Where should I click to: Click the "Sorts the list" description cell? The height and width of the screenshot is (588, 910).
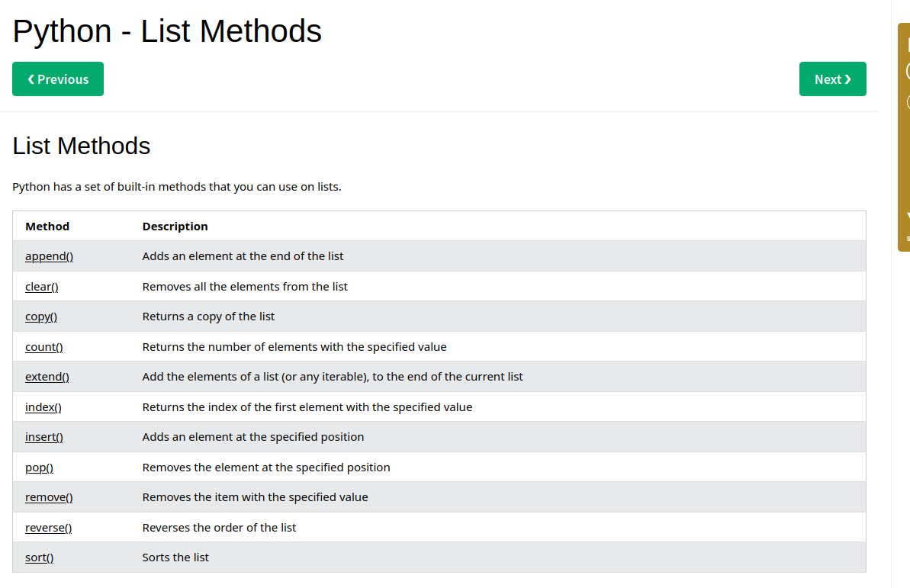175,557
